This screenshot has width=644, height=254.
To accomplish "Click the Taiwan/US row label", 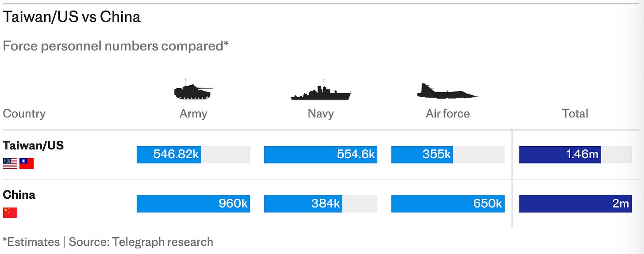I will click(x=33, y=145).
